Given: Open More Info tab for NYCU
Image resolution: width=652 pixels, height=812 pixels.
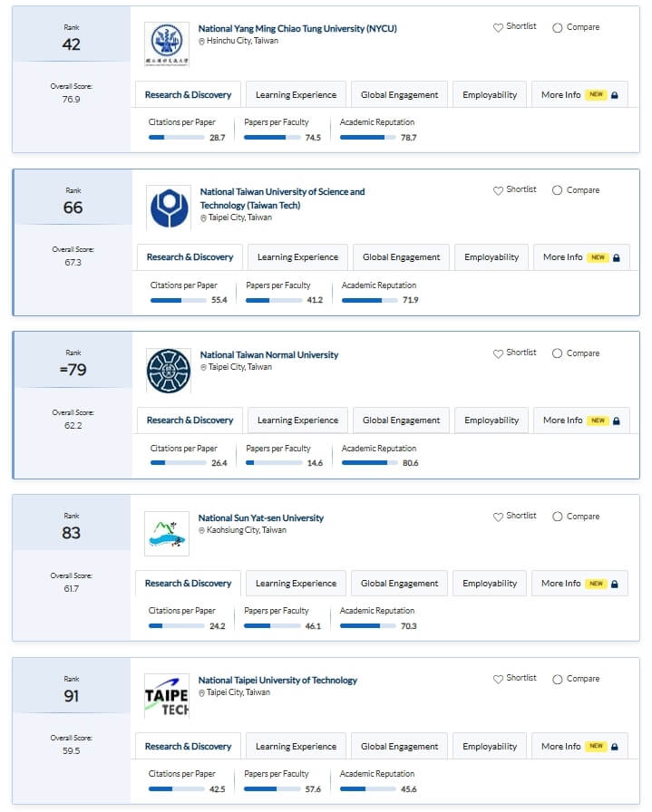Looking at the screenshot, I should pyautogui.click(x=579, y=95).
